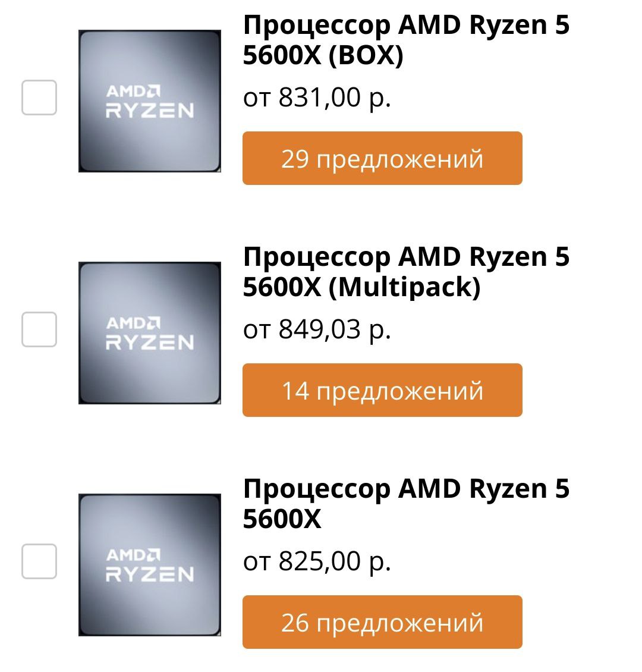Click the AMD Ryzen logo on the BOX chip
Viewport: 642px width, 672px height.
coord(149,101)
